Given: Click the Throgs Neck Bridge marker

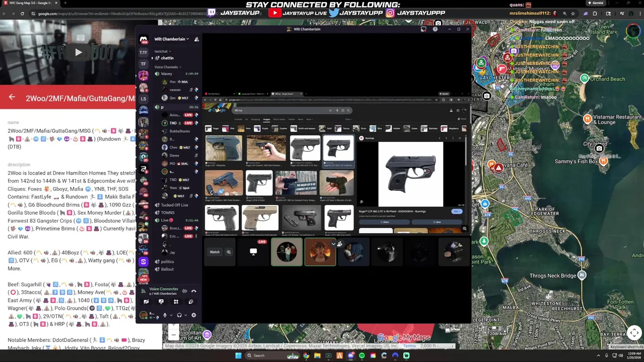Looking at the screenshot, I should 582,275.
